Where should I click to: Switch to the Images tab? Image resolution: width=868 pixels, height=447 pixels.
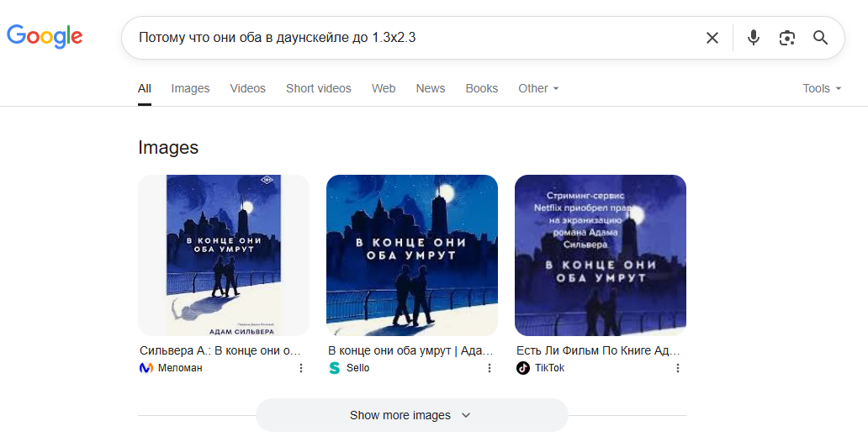[190, 88]
